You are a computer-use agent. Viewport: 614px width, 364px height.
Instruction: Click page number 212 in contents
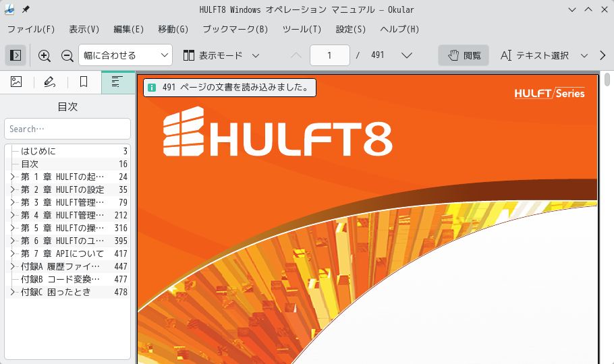121,215
